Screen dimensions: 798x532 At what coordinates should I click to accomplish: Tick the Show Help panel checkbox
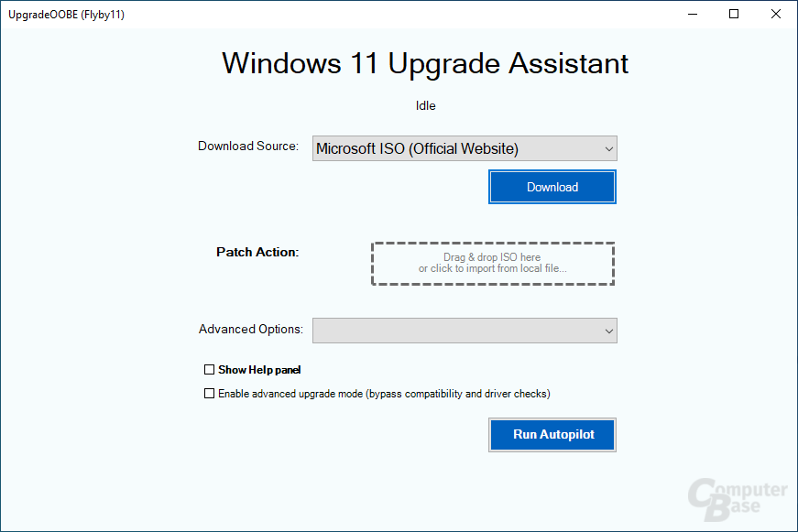(x=210, y=370)
